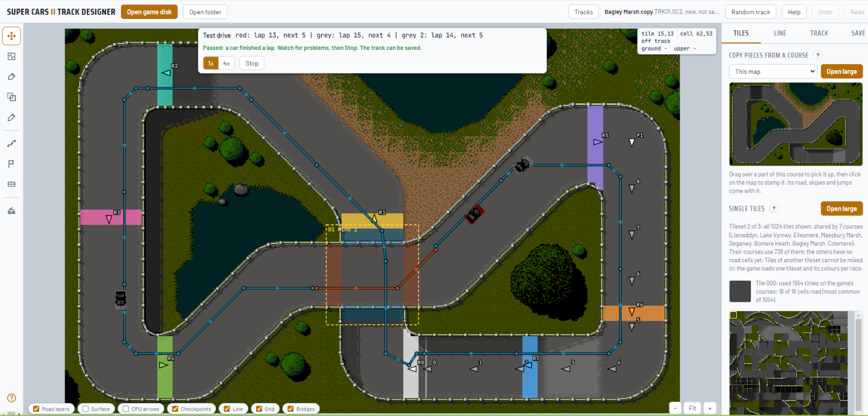Switch to the TILES tab
Viewport: 868px width, 416px height.
741,33
